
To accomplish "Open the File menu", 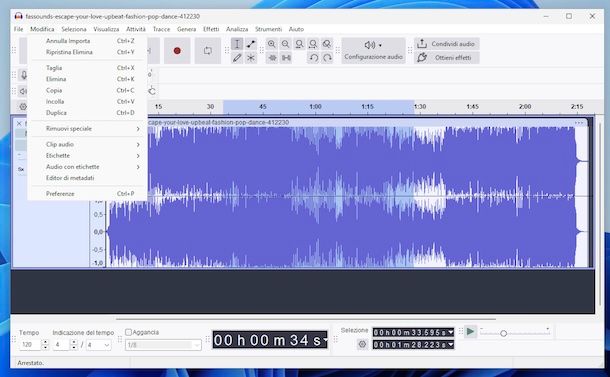I will click(18, 29).
